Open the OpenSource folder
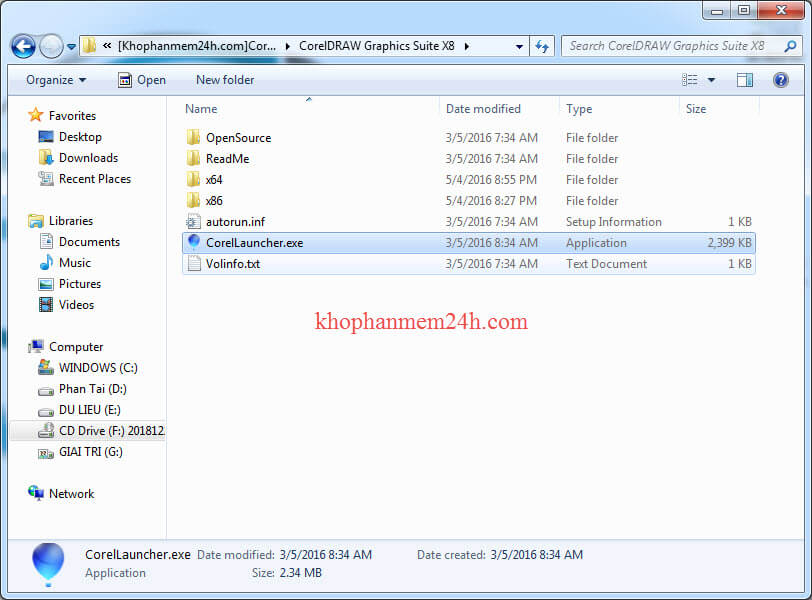 point(238,138)
